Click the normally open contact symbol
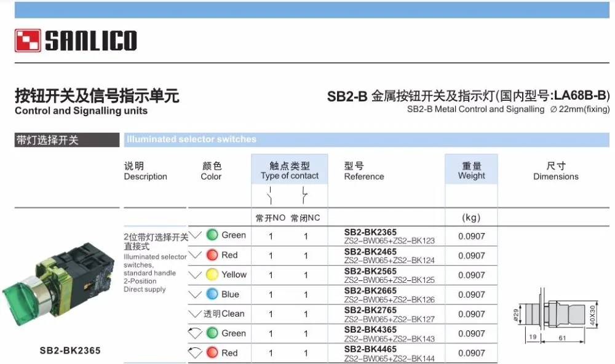This screenshot has height=364, width=615. 270,196
